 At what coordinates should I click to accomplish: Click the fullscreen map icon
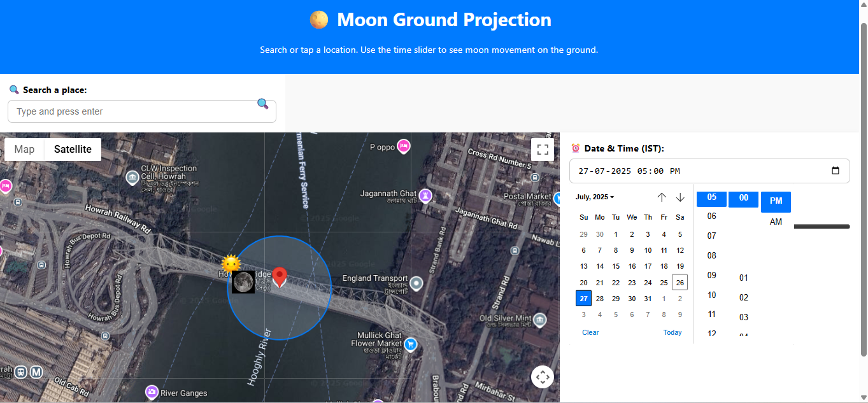543,150
